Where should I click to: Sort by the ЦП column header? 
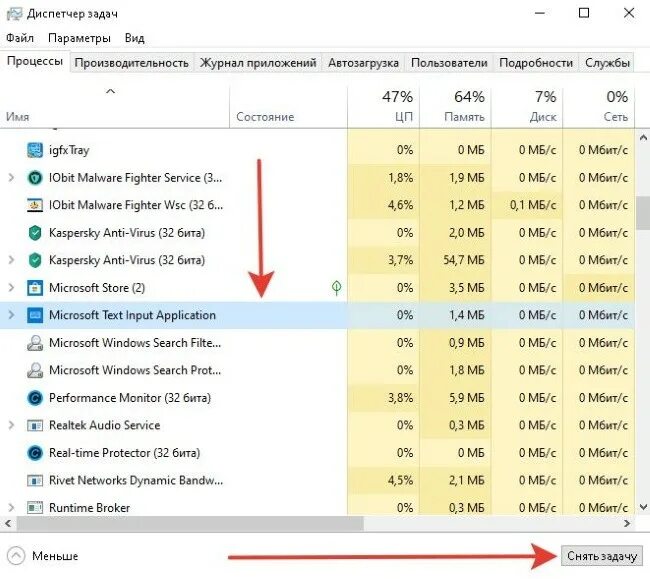click(383, 107)
